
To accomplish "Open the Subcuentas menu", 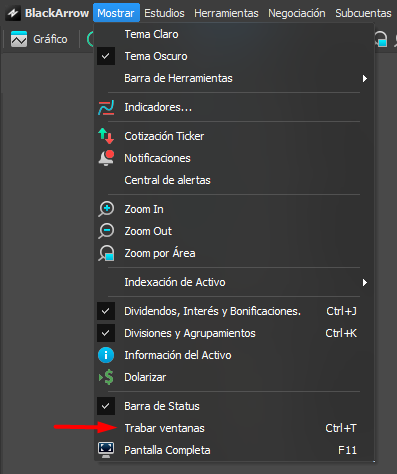I will pos(363,13).
